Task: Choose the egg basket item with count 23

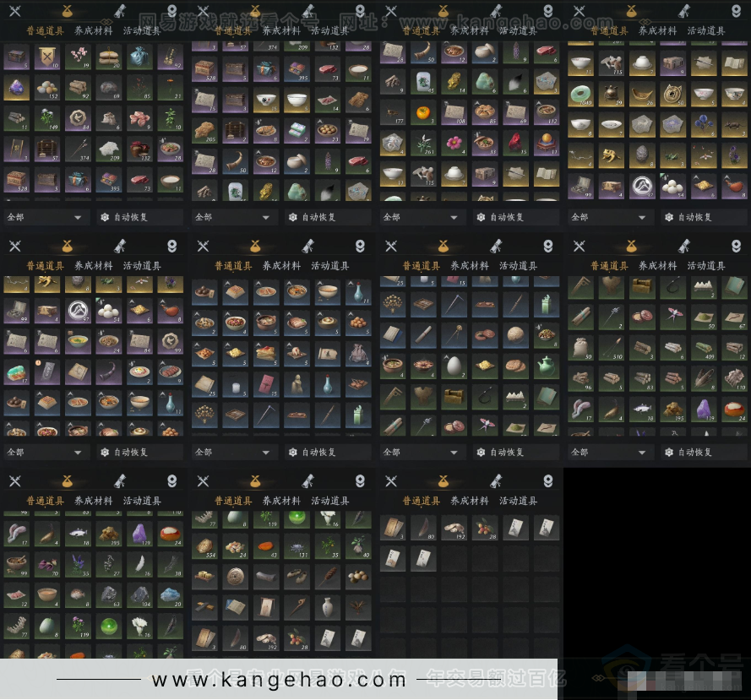Action: (x=328, y=131)
